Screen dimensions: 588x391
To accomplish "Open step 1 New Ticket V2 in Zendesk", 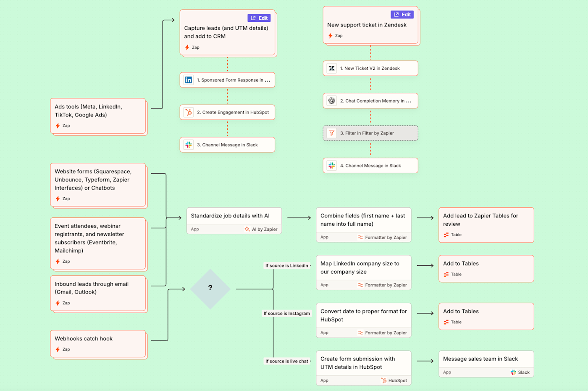I will point(370,68).
